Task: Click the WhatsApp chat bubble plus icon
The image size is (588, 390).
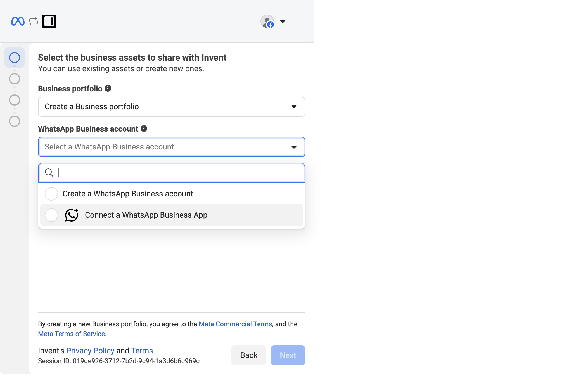Action: (72, 215)
